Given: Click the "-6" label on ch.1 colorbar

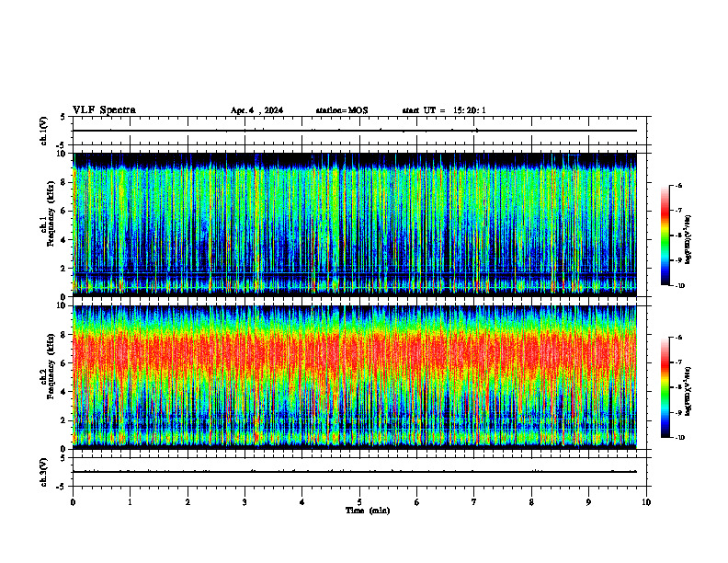Looking at the screenshot, I should click(678, 186).
